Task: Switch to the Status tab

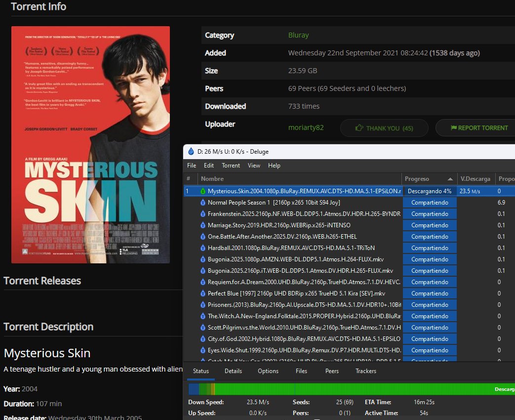Action: click(x=200, y=371)
